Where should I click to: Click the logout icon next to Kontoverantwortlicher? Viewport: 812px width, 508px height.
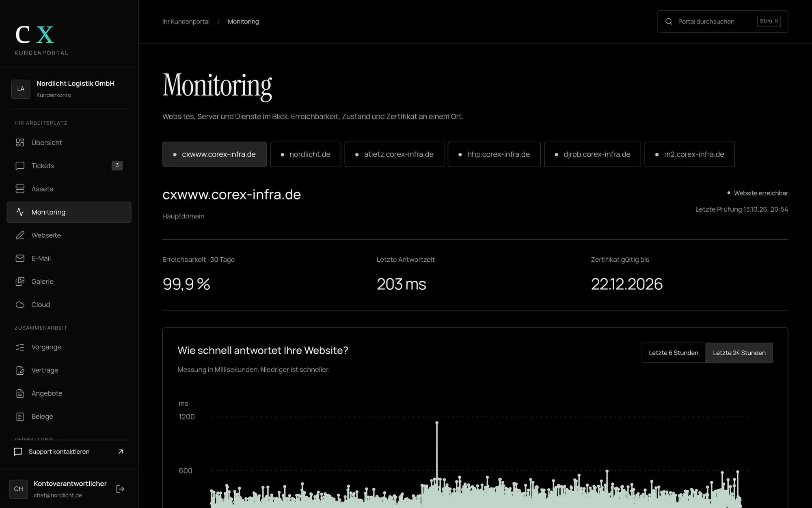point(120,489)
